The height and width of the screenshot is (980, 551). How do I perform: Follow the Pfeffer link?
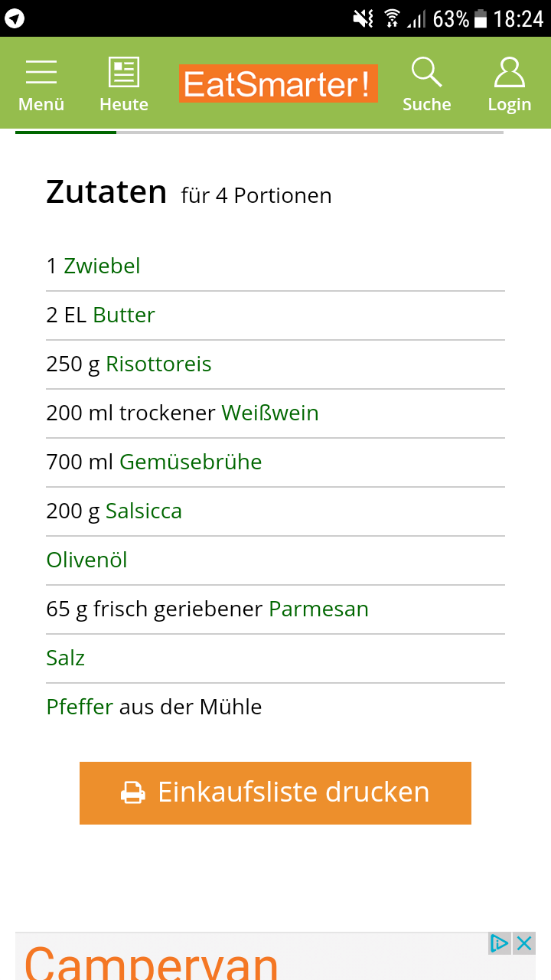[80, 707]
